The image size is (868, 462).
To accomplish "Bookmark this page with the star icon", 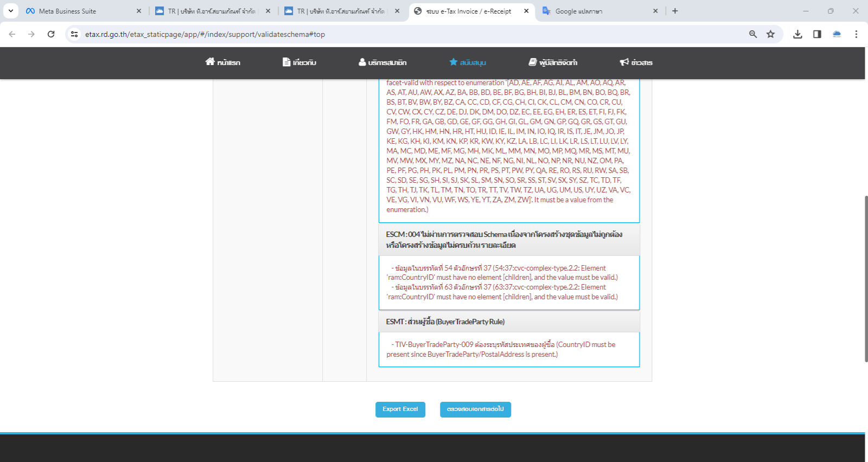I will coord(770,34).
